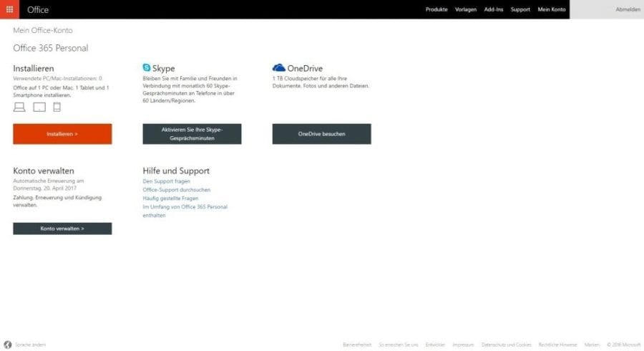Viewport: 644px width, 351px height.
Task: Click the Office 365 Personal title
Action: coord(51,48)
